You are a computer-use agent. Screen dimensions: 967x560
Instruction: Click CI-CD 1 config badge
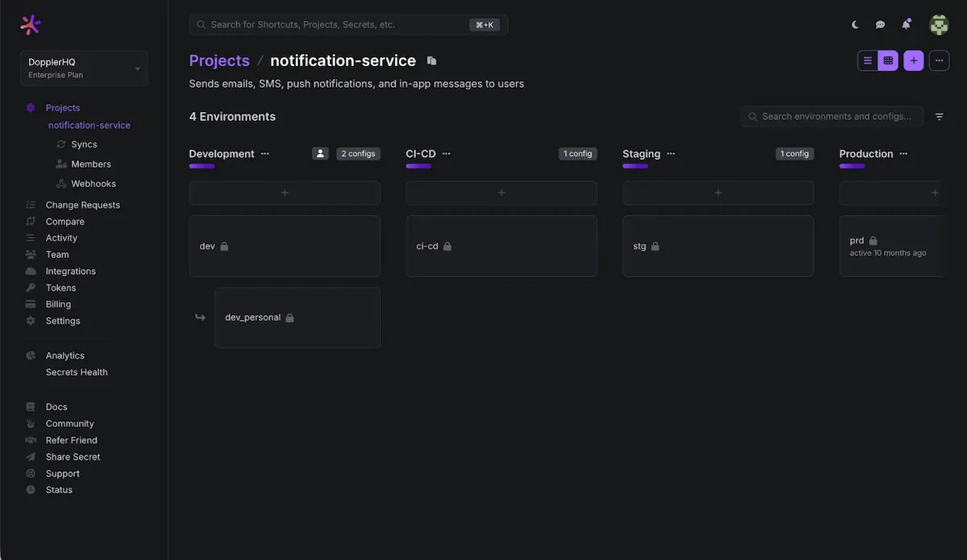tap(578, 154)
